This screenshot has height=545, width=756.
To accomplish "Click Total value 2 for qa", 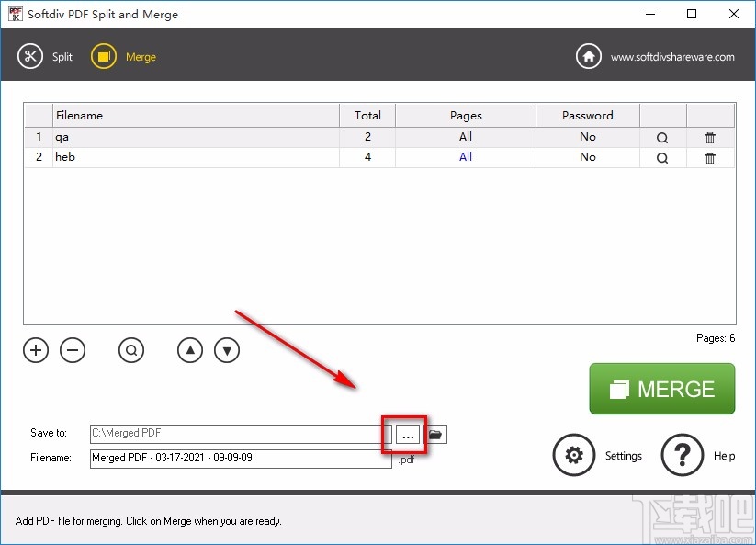I will (367, 137).
